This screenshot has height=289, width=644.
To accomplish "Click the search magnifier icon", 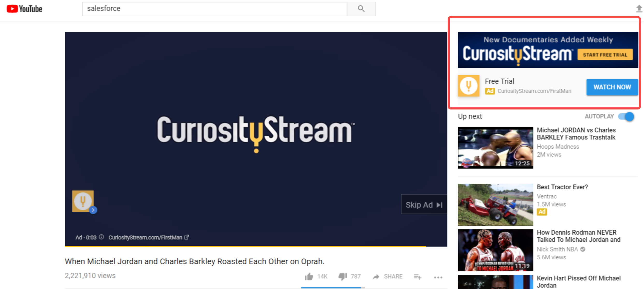I will coord(361,9).
